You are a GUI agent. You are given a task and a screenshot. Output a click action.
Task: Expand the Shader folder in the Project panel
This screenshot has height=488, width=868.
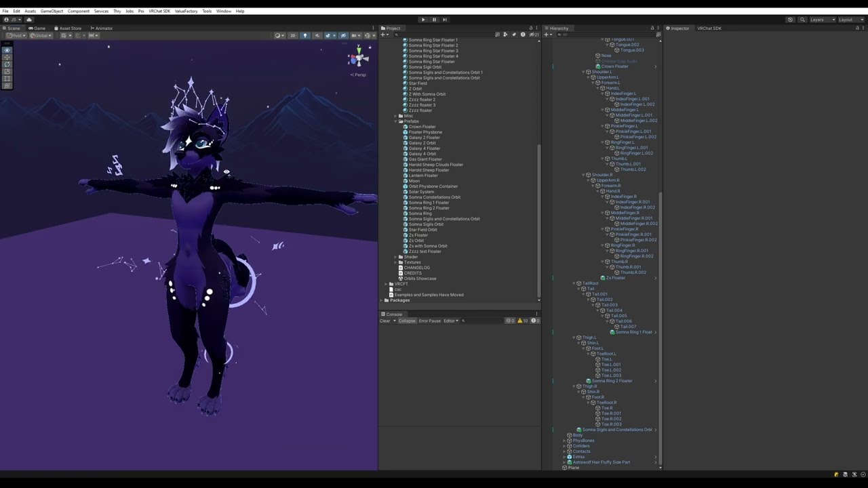(395, 257)
